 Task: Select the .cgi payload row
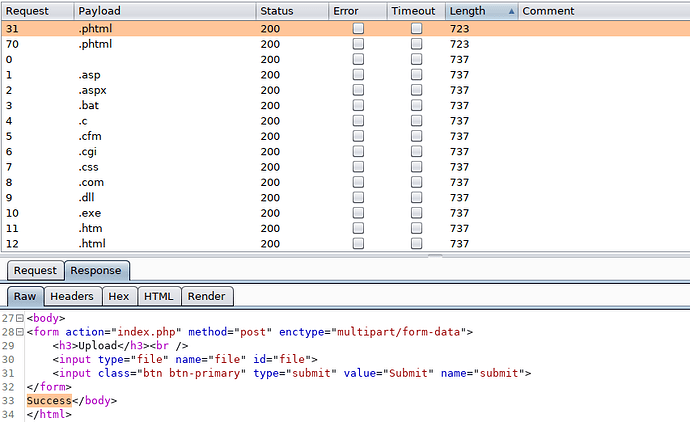coord(346,151)
